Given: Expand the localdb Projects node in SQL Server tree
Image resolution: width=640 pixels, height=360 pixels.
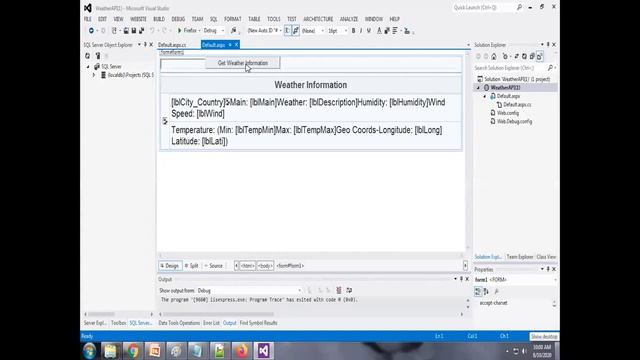Looking at the screenshot, I should point(94,75).
